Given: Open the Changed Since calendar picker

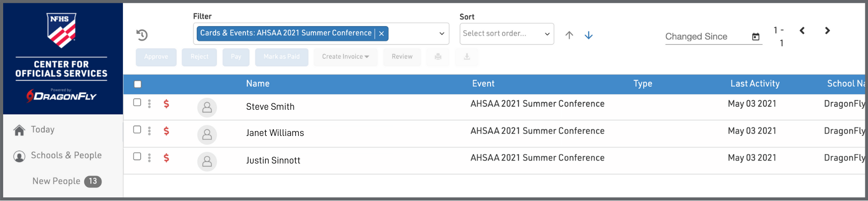Looking at the screenshot, I should pos(755,37).
